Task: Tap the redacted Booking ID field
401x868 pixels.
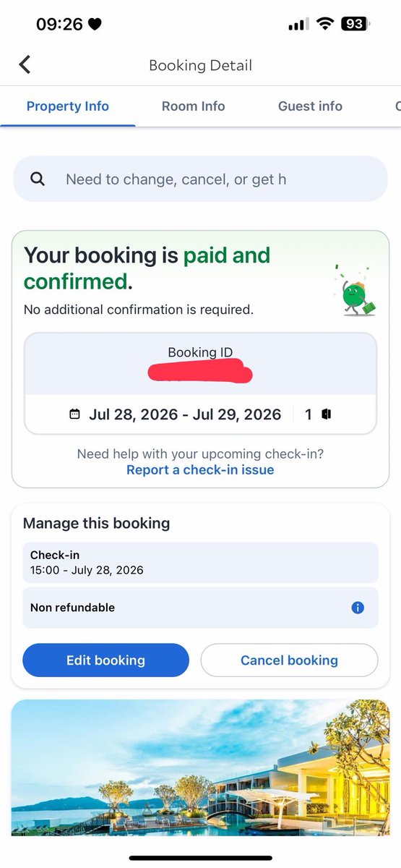Action: (x=200, y=374)
